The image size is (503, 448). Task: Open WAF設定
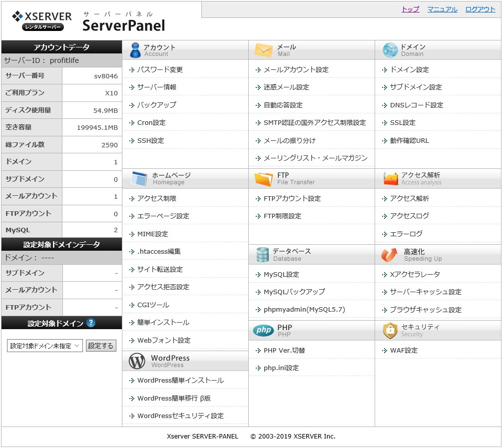pos(404,351)
